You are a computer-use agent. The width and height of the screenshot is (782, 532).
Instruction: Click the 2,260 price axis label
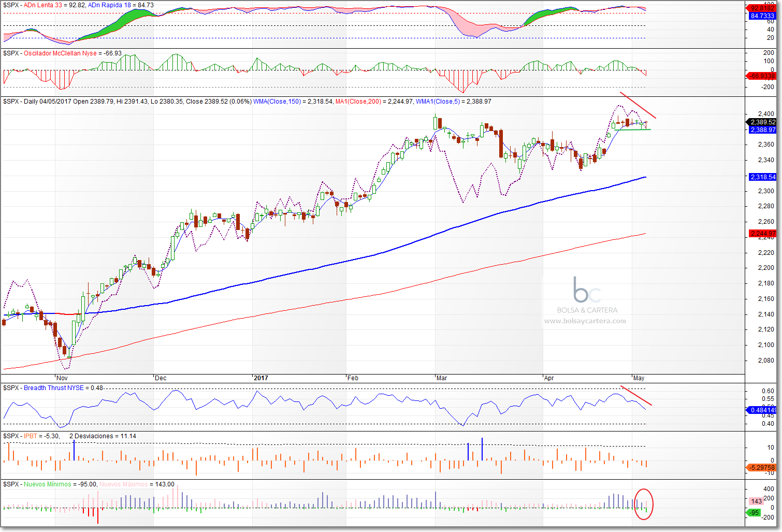tap(766, 222)
